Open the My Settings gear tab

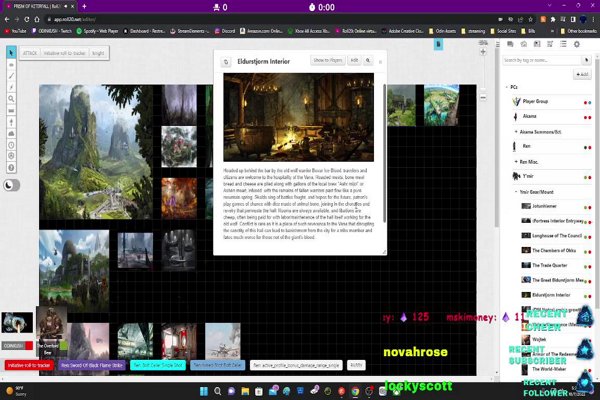pos(577,44)
